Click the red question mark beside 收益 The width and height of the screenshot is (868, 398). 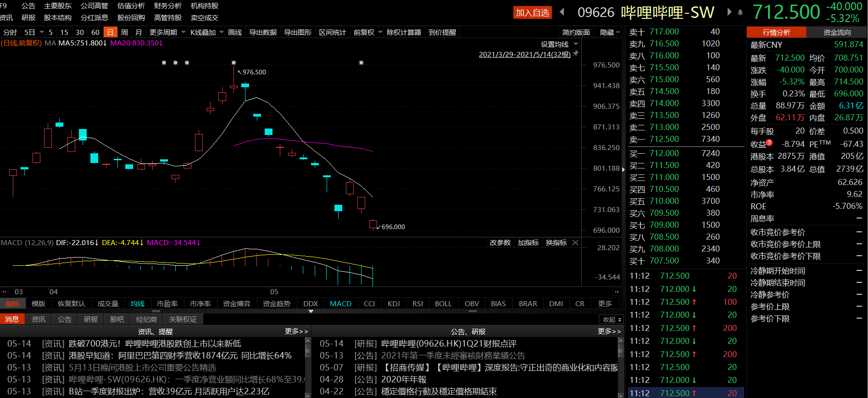click(769, 143)
